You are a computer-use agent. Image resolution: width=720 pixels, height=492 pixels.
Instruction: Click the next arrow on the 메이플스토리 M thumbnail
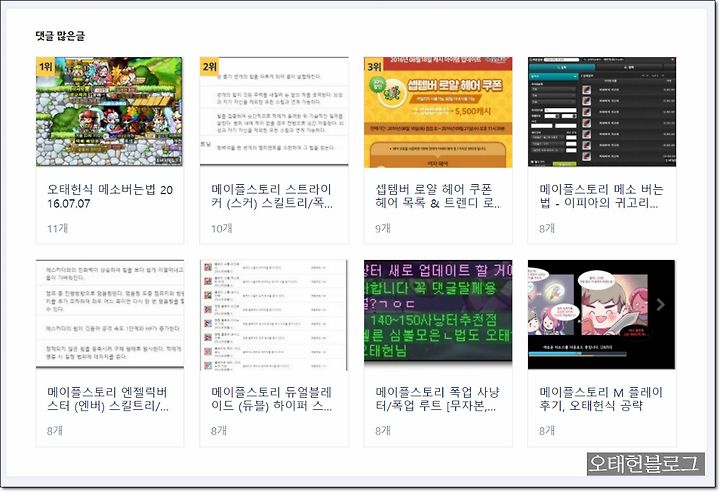660,305
